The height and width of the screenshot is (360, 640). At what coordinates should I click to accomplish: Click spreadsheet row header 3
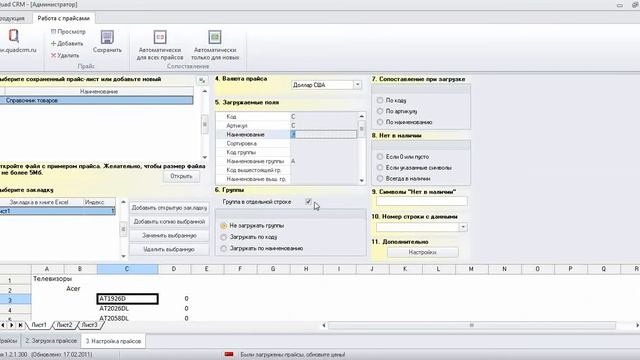[x=15, y=300]
